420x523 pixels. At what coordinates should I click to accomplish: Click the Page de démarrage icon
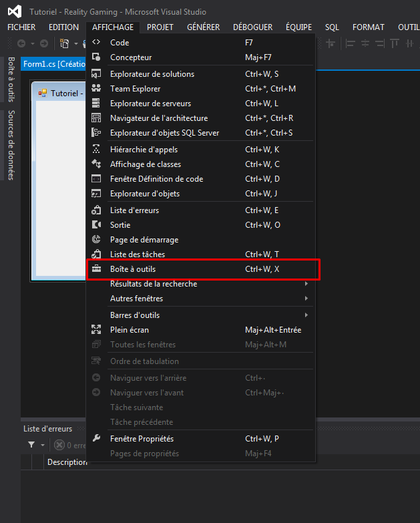pyautogui.click(x=96, y=239)
